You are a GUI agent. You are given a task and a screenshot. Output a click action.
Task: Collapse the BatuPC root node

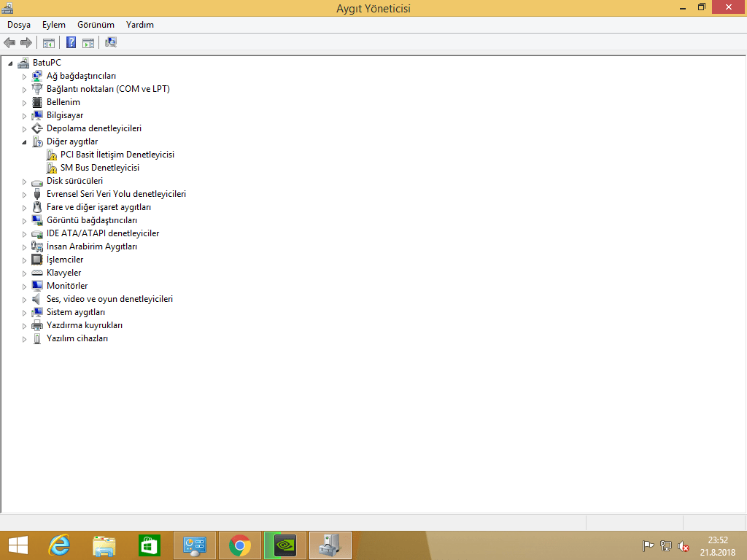tap(10, 63)
